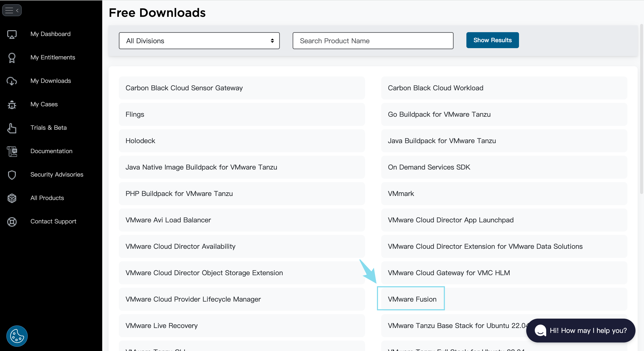Click the My Cases bug icon
644x351 pixels.
[x=12, y=105]
